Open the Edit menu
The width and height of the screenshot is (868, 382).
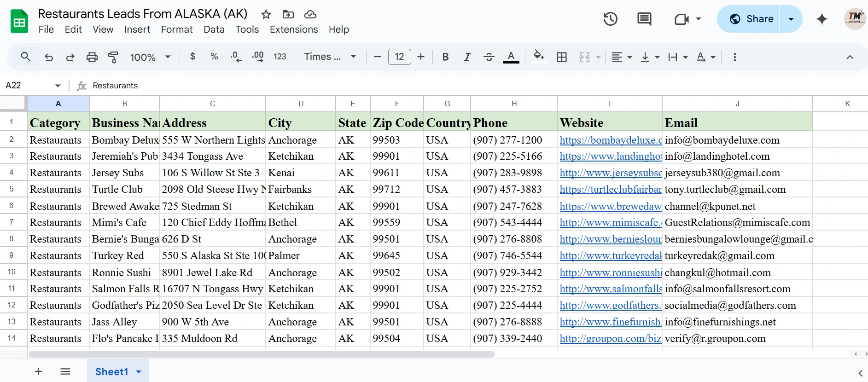pyautogui.click(x=73, y=29)
